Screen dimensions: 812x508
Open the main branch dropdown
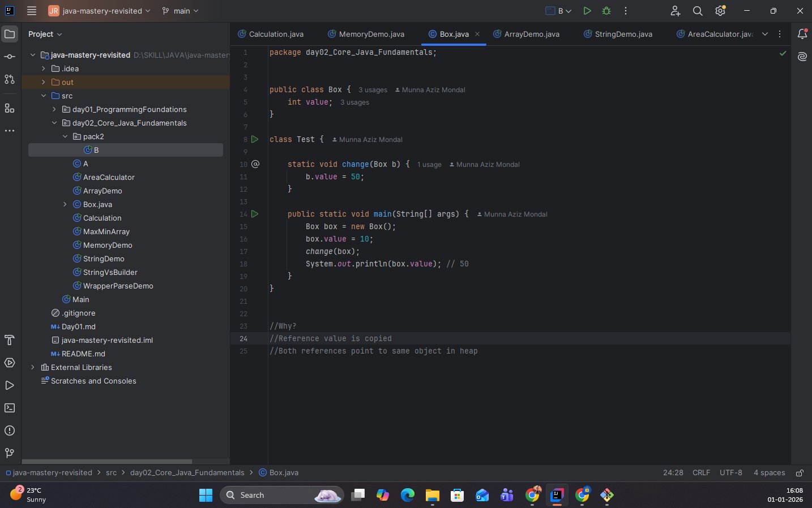[181, 11]
